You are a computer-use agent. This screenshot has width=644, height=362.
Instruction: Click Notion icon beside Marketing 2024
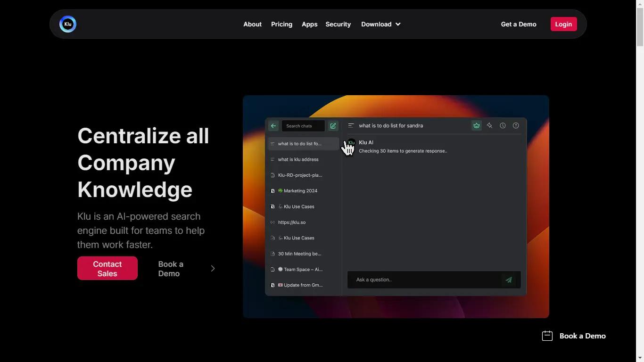click(272, 191)
